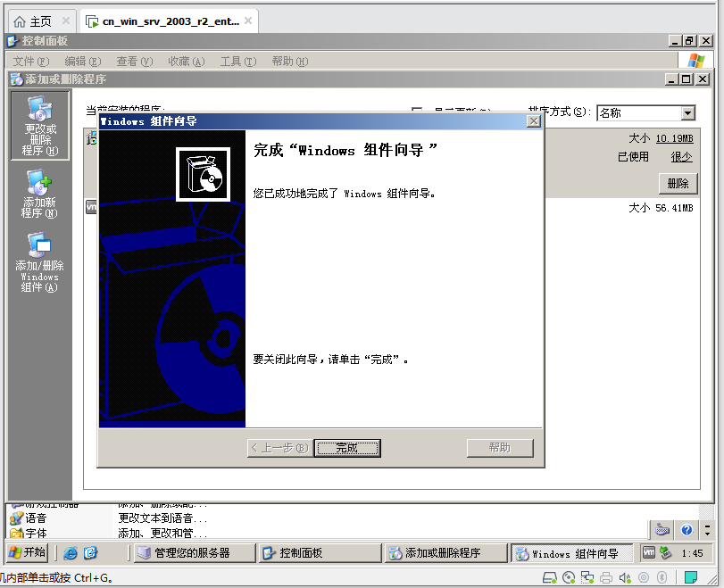
Task: Click 更改文本到语音 description text
Action: coord(162,518)
